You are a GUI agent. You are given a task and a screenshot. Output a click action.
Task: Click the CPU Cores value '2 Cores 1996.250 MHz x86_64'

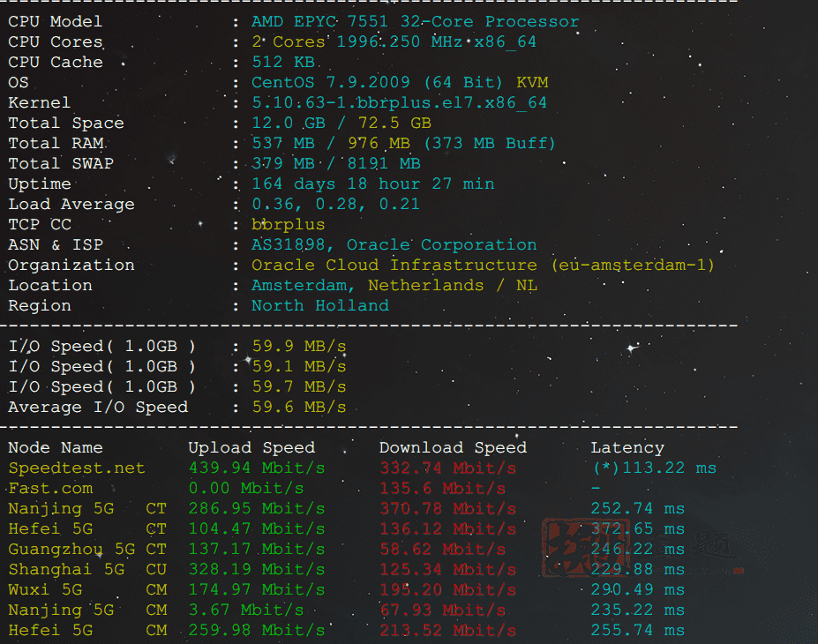(394, 41)
